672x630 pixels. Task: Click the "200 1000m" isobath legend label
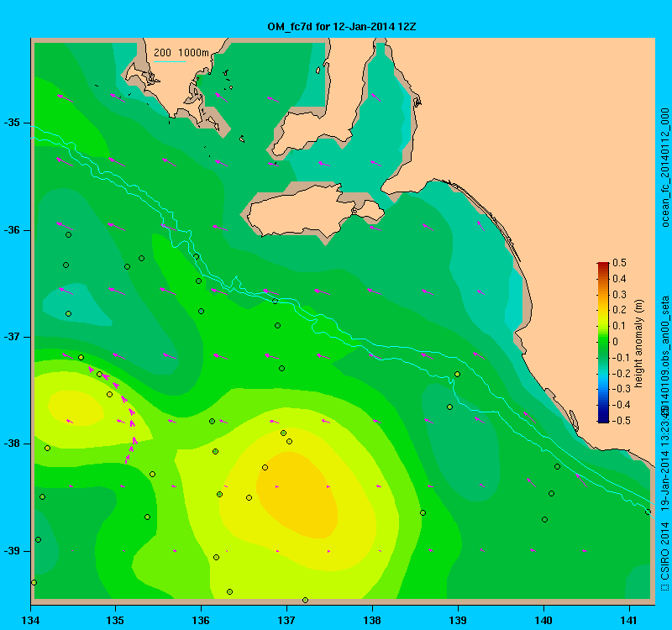(181, 53)
